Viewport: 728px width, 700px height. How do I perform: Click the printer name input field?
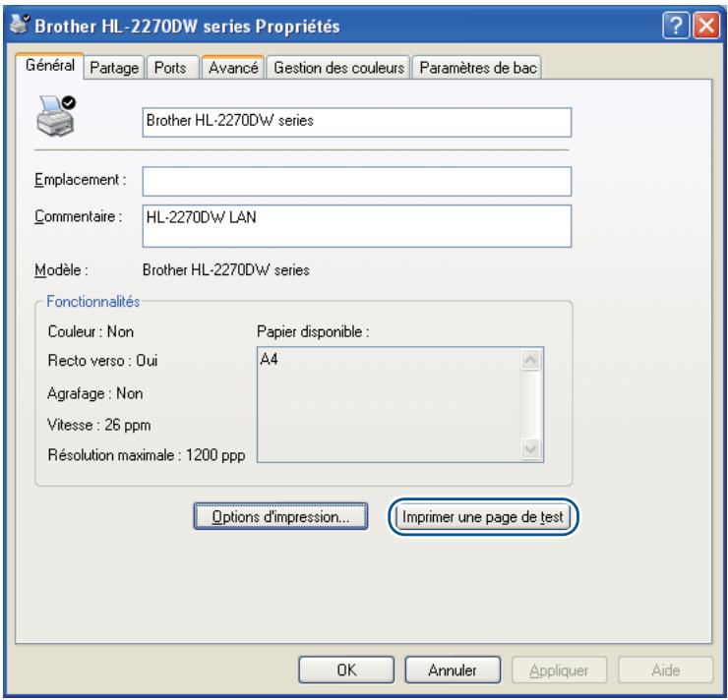click(x=356, y=123)
